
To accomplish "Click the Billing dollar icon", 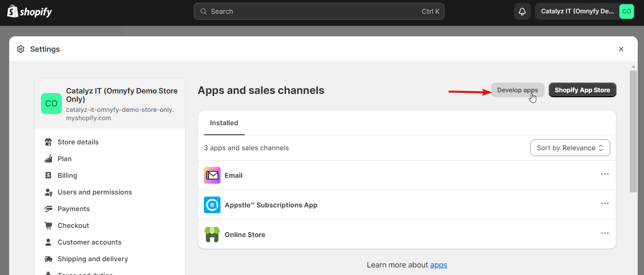I will (48, 175).
